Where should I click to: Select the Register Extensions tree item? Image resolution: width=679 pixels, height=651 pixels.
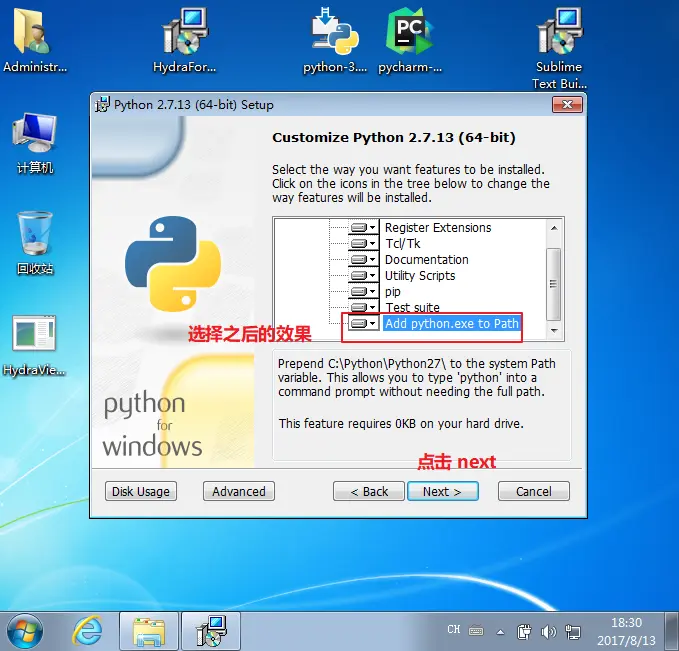click(x=438, y=227)
